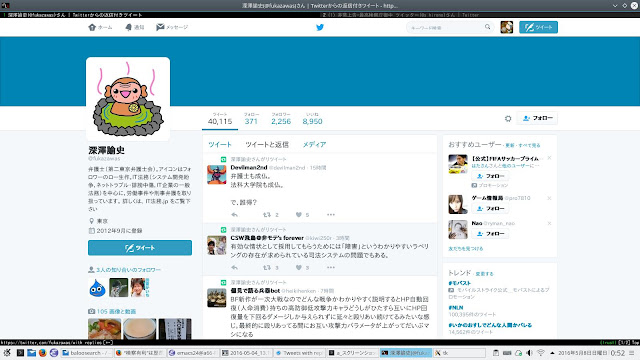Toggle Follow on the profile header
This screenshot has height=360, width=640.
point(537,118)
